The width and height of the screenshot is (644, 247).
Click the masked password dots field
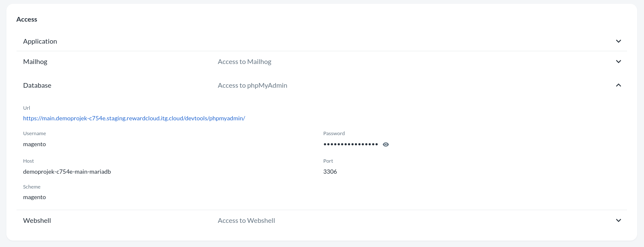(351, 144)
